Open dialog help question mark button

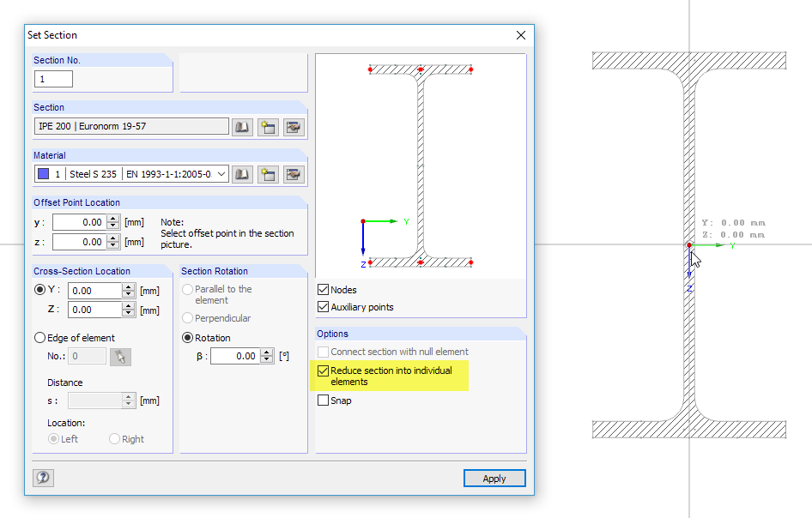pos(43,478)
